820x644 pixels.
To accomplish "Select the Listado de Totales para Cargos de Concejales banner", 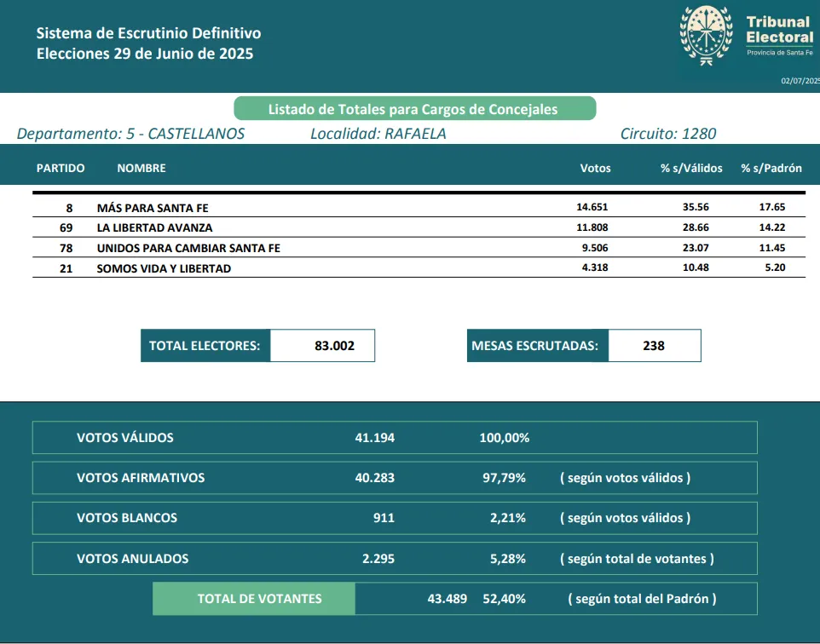I will [x=415, y=109].
